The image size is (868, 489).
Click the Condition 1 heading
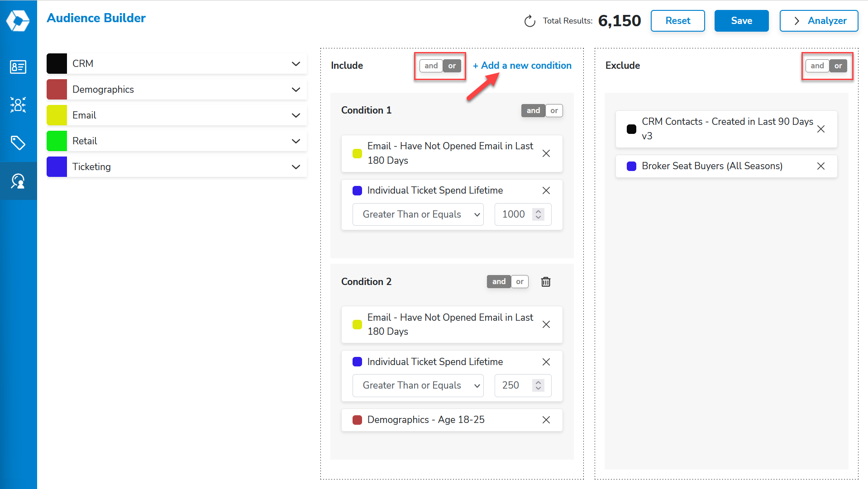(x=366, y=110)
